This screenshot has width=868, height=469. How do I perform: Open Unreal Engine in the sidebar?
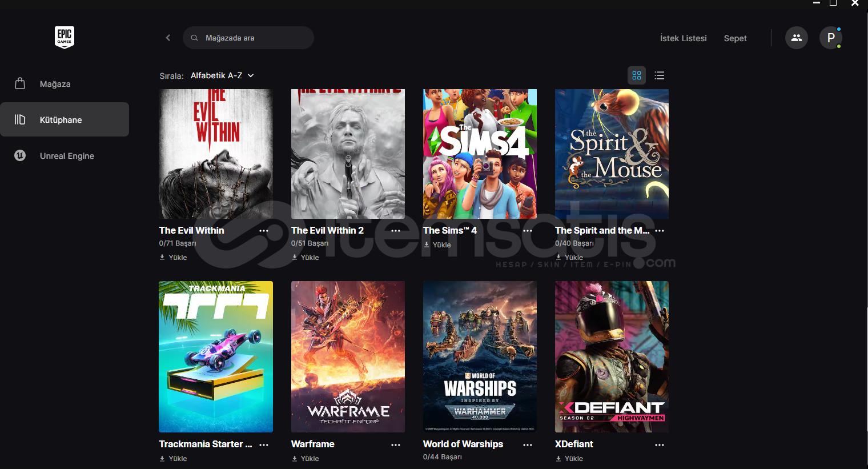tap(65, 155)
